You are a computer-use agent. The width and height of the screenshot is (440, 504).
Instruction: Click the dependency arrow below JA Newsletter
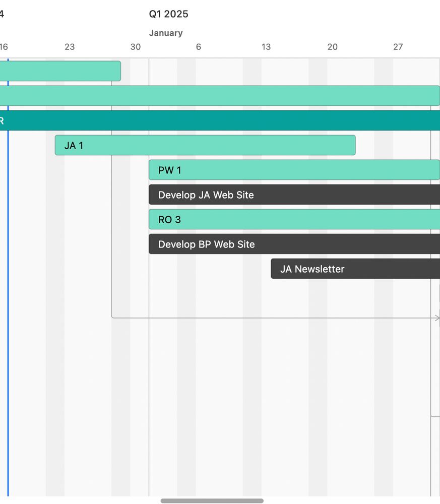[x=302, y=318]
